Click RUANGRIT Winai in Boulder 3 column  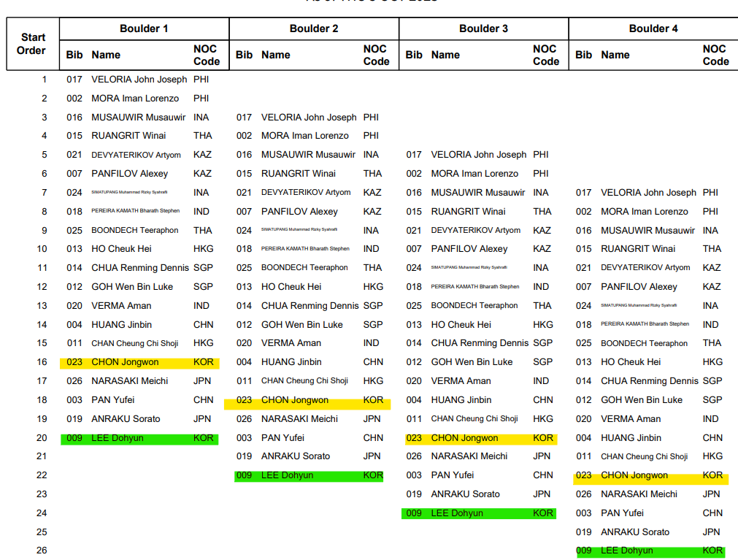coord(469,211)
